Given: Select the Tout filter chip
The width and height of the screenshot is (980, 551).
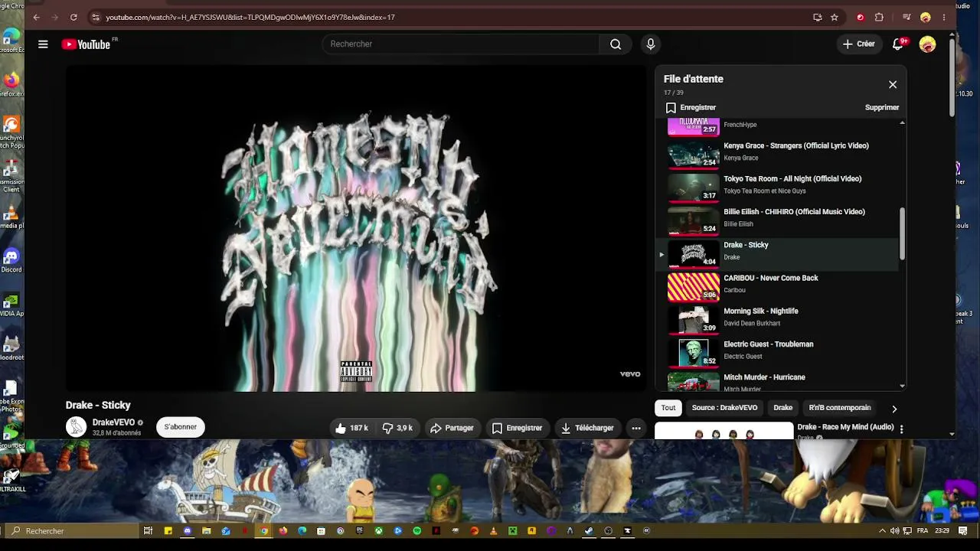Looking at the screenshot, I should click(668, 408).
